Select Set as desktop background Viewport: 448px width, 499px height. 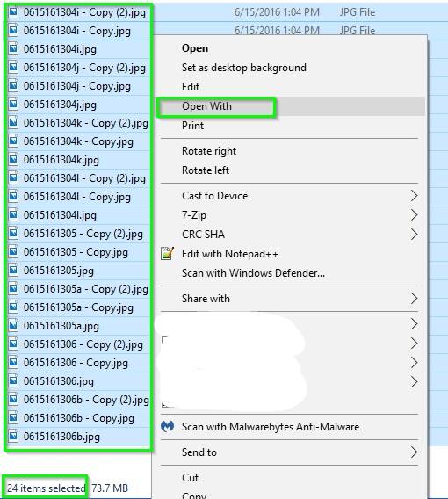[244, 68]
